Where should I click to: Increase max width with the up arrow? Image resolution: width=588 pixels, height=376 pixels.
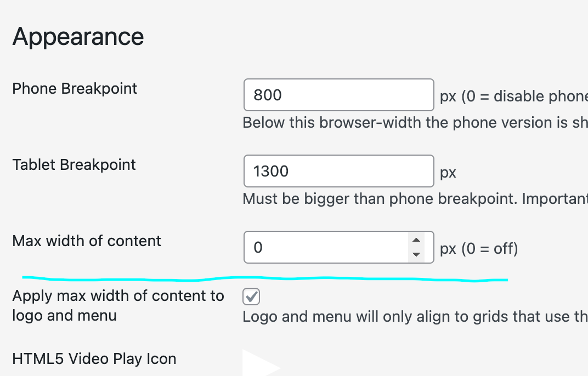pos(416,240)
